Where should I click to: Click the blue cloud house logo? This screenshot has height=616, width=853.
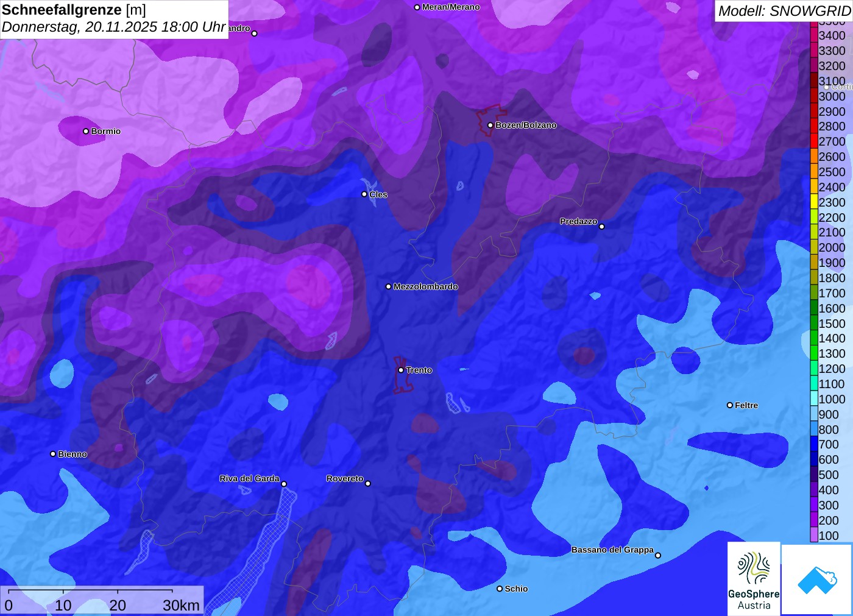(x=817, y=579)
